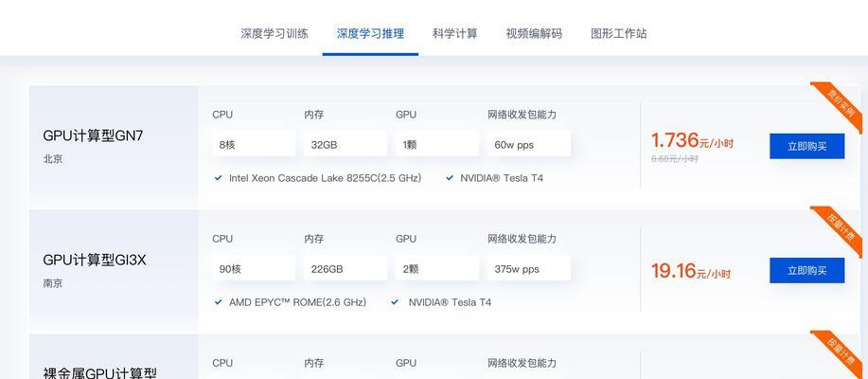868x379 pixels.
Task: Click the 南京 region label
Action: [x=53, y=283]
